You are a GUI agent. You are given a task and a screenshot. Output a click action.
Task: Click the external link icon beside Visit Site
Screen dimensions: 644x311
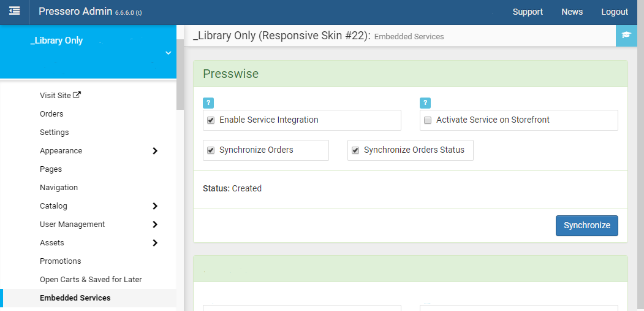(x=77, y=95)
